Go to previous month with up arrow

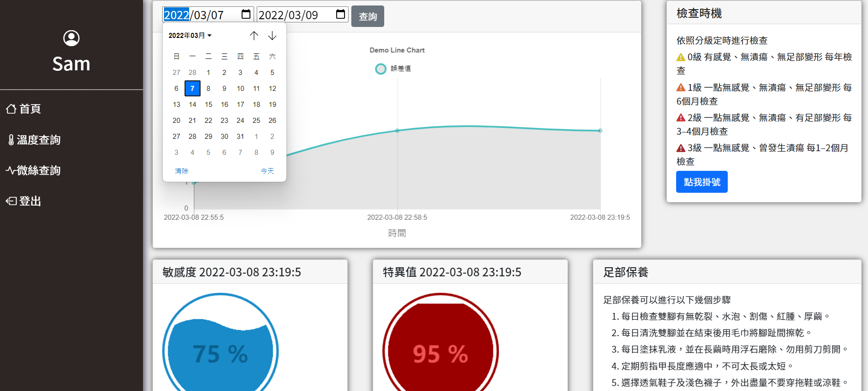254,36
